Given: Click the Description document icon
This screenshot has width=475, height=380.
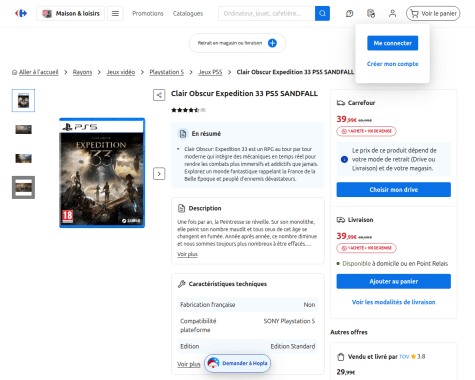Looking at the screenshot, I should (x=181, y=208).
